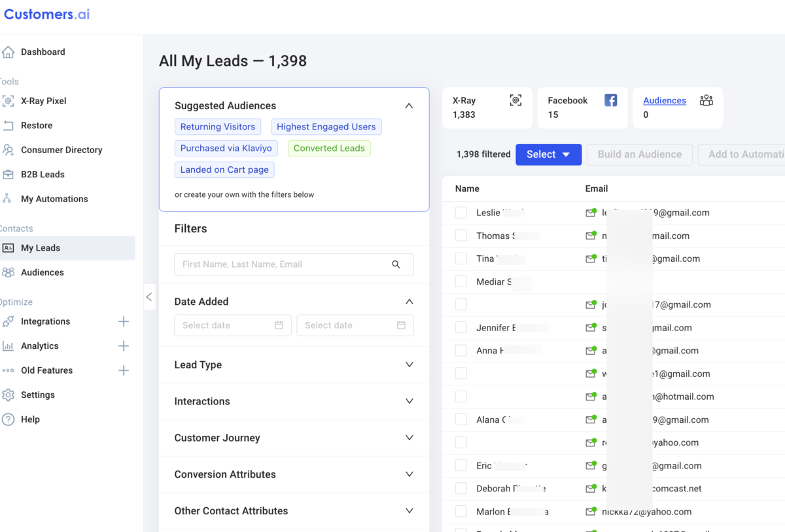
Task: Collapse the Suggested Audiences panel
Action: 409,105
